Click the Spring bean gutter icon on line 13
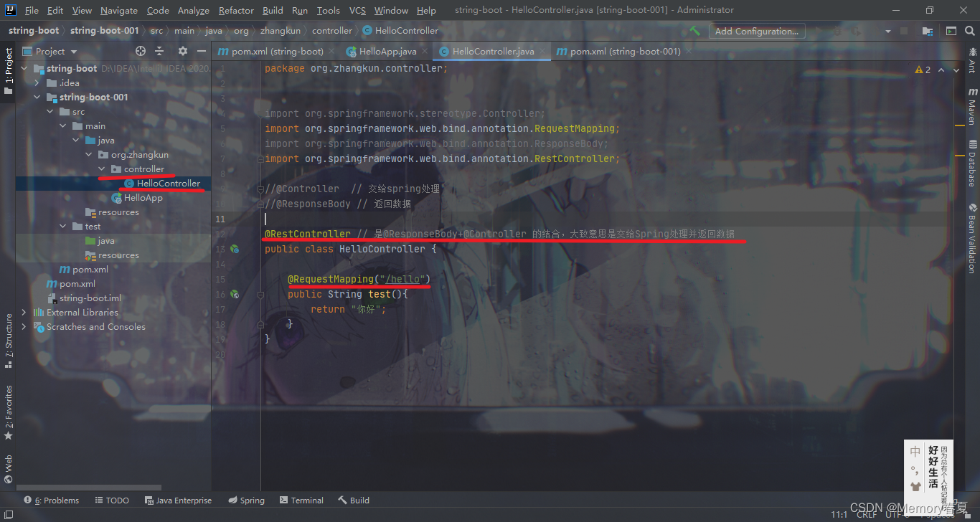Image resolution: width=980 pixels, height=522 pixels. (x=233, y=249)
